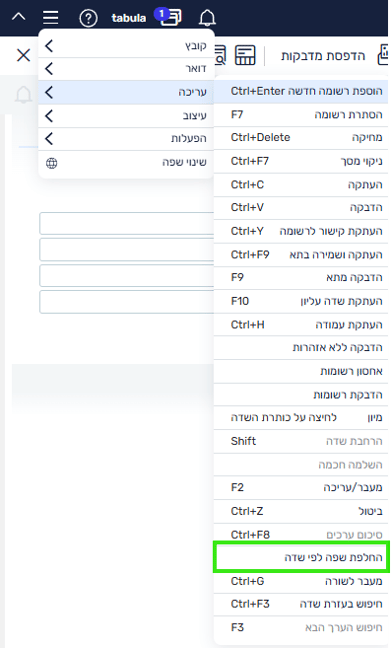Open the hamburger main menu icon
391x648 pixels.
[50, 17]
